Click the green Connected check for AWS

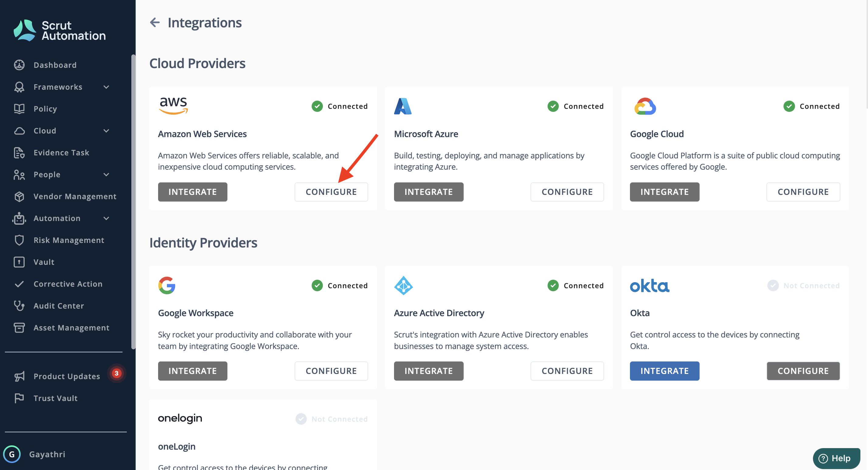tap(317, 106)
